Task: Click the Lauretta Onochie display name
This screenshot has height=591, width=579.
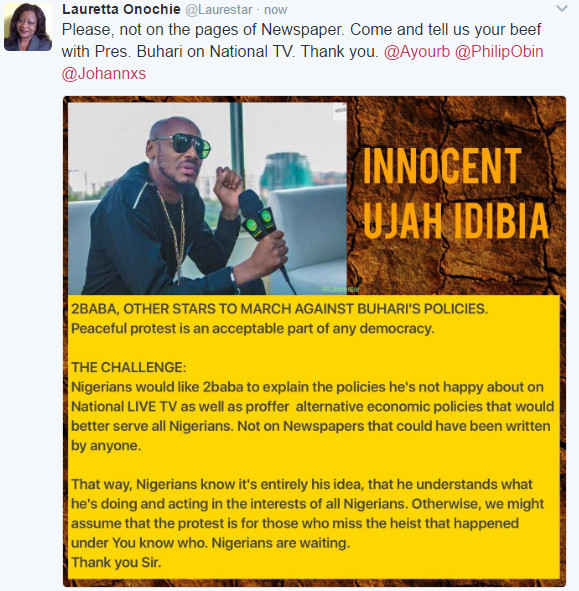Action: point(121,9)
